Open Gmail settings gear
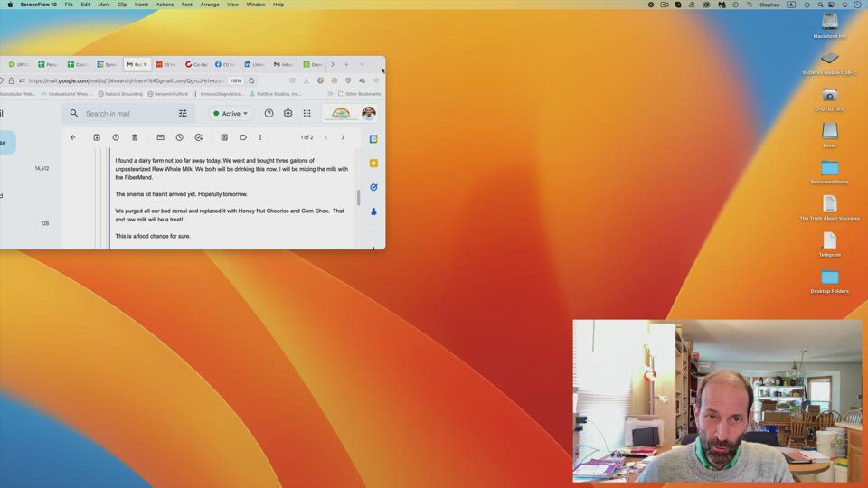This screenshot has width=868, height=488. pos(288,113)
